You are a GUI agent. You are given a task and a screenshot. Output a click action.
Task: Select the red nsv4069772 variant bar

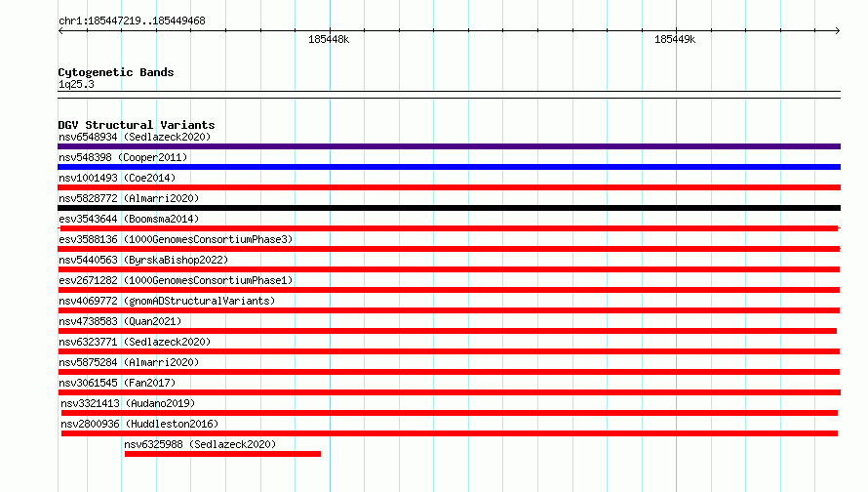coord(449,310)
